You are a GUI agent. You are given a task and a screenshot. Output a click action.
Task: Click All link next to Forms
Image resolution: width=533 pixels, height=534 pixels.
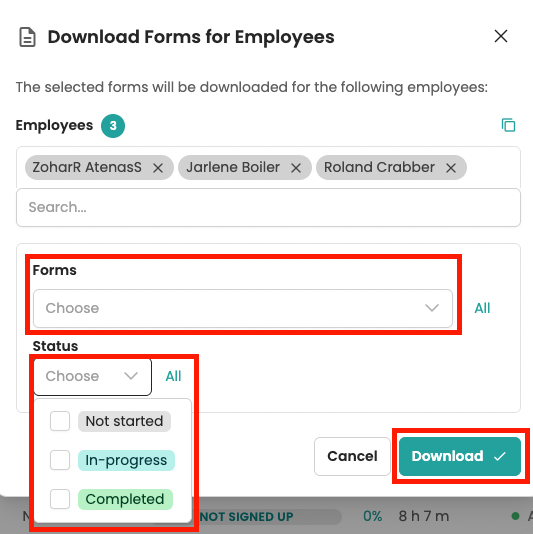(x=482, y=308)
